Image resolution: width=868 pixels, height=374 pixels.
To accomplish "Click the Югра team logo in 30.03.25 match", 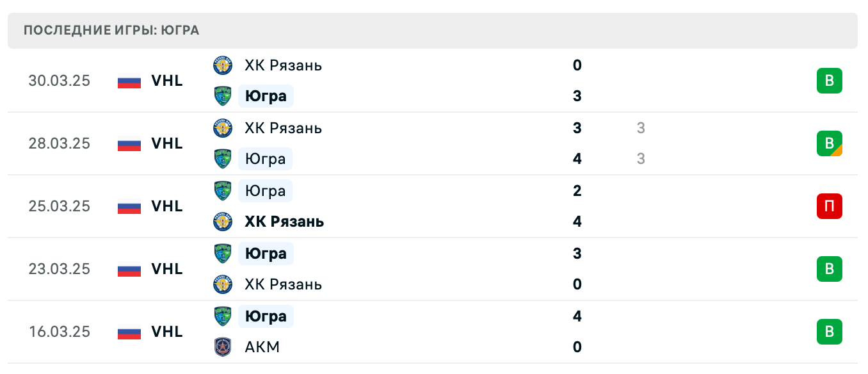I will point(223,96).
